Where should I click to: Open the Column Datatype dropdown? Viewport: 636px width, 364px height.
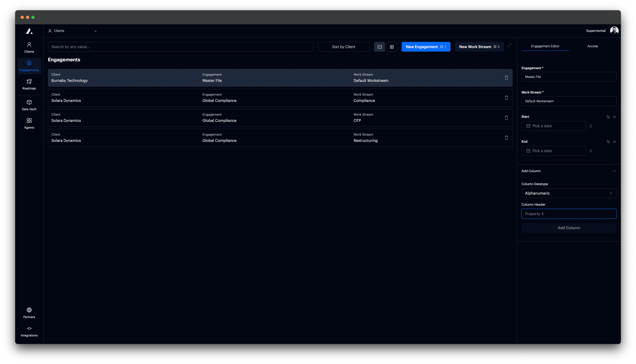tap(569, 193)
